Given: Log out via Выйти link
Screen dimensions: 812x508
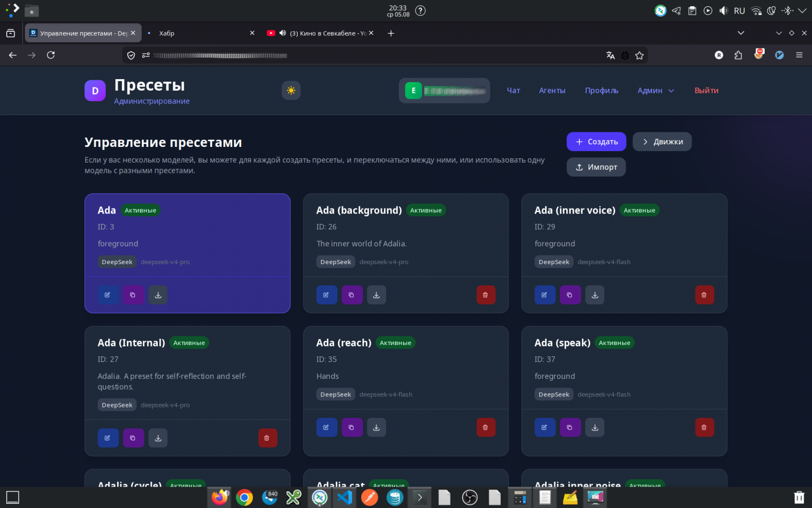Looking at the screenshot, I should (x=706, y=90).
